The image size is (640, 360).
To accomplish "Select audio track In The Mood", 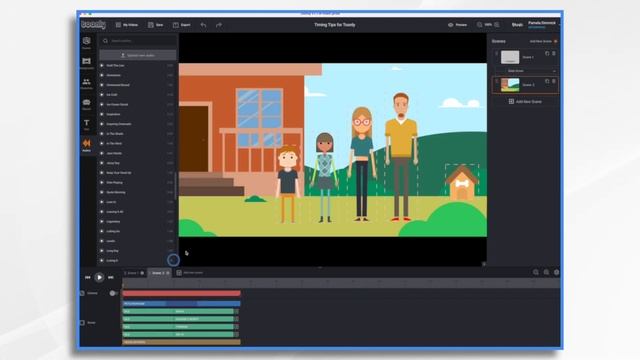I will 114,144.
